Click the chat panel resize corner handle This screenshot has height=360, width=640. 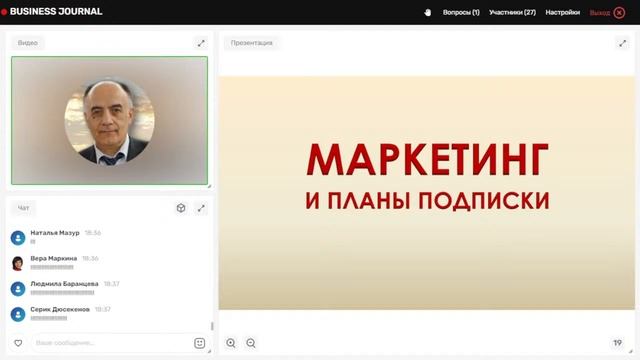pyautogui.click(x=209, y=351)
